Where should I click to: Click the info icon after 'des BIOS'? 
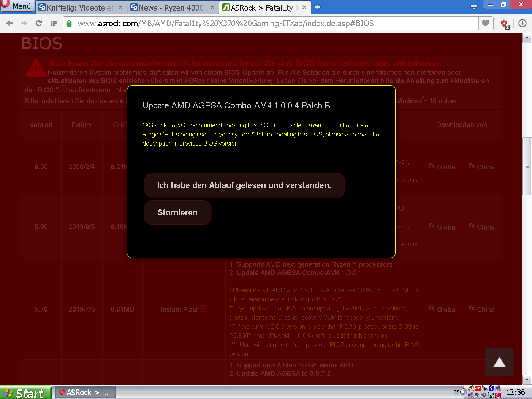[x=63, y=89]
